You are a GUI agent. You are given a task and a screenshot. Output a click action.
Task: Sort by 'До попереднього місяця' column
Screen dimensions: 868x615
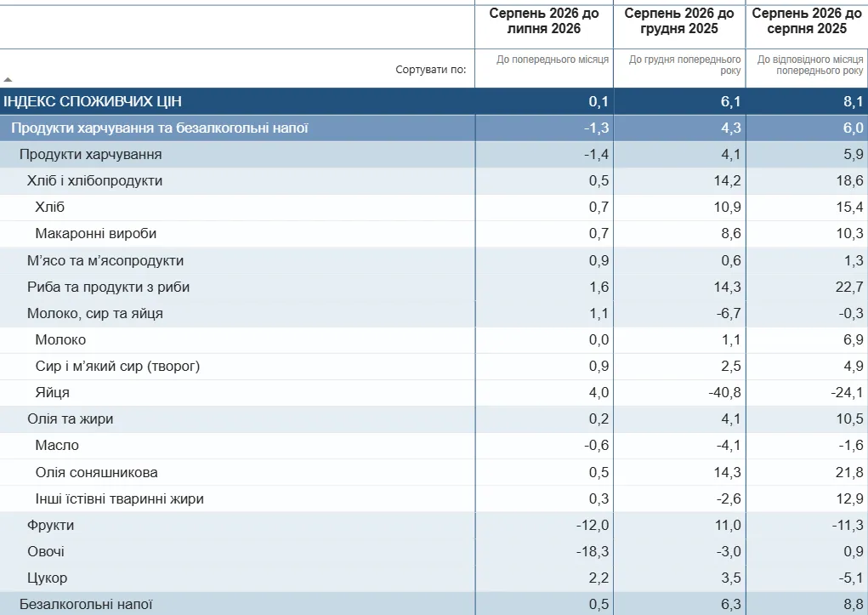click(552, 60)
